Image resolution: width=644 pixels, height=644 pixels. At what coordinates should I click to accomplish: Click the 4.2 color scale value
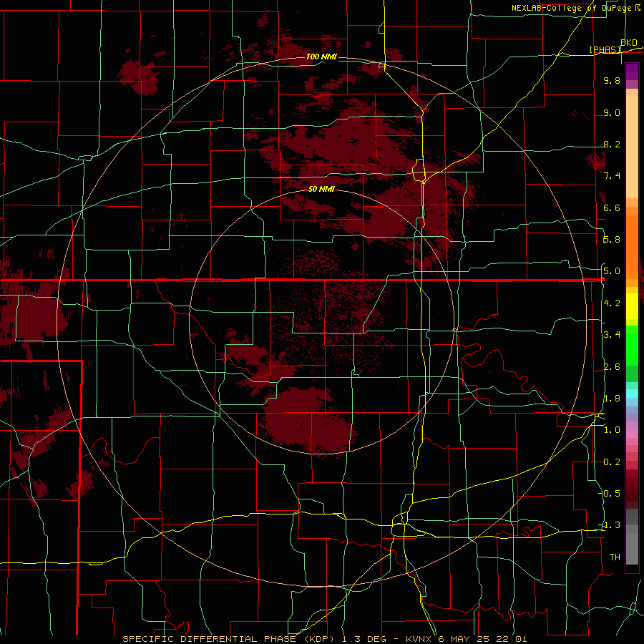tap(612, 303)
